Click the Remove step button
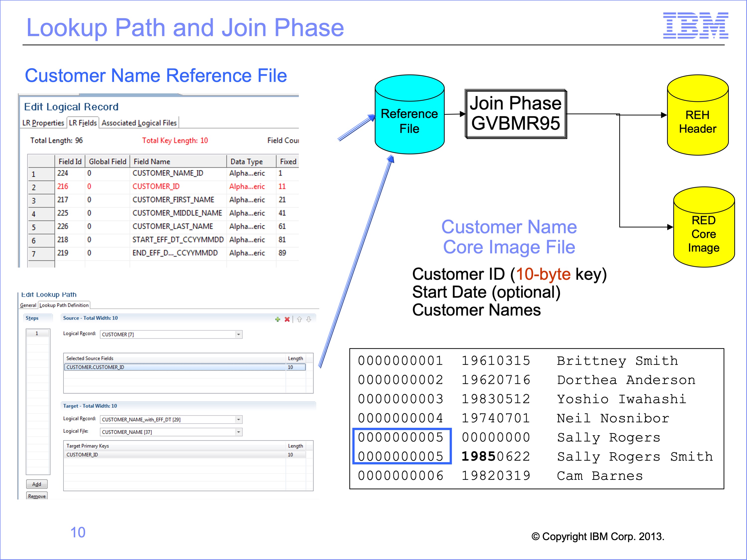This screenshot has height=560, width=747. 37,496
